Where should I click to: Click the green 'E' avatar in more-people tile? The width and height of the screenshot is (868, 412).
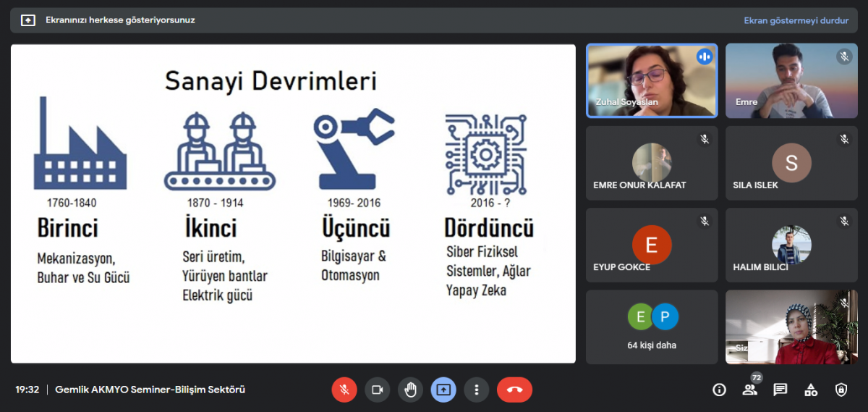point(639,317)
